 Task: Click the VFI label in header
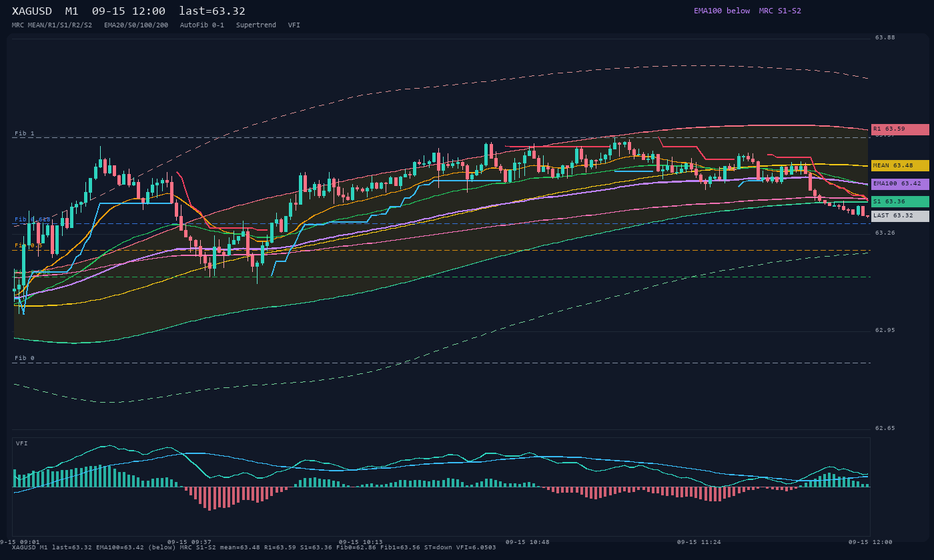(294, 25)
